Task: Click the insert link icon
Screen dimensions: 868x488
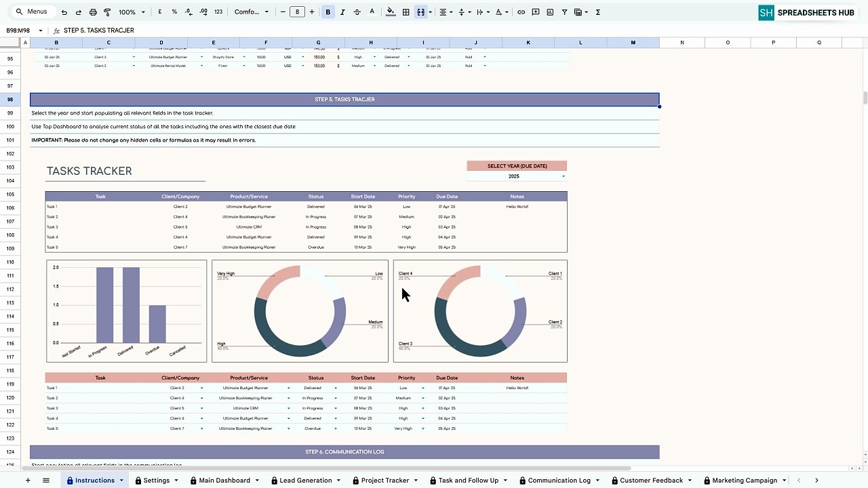Action: point(521,12)
